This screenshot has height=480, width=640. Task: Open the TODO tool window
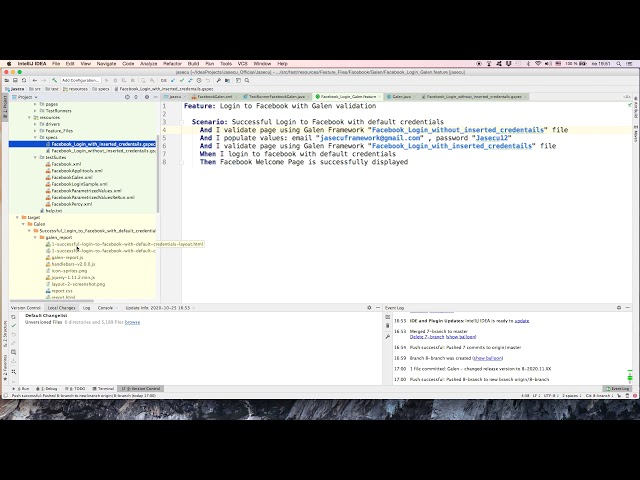(x=77, y=389)
